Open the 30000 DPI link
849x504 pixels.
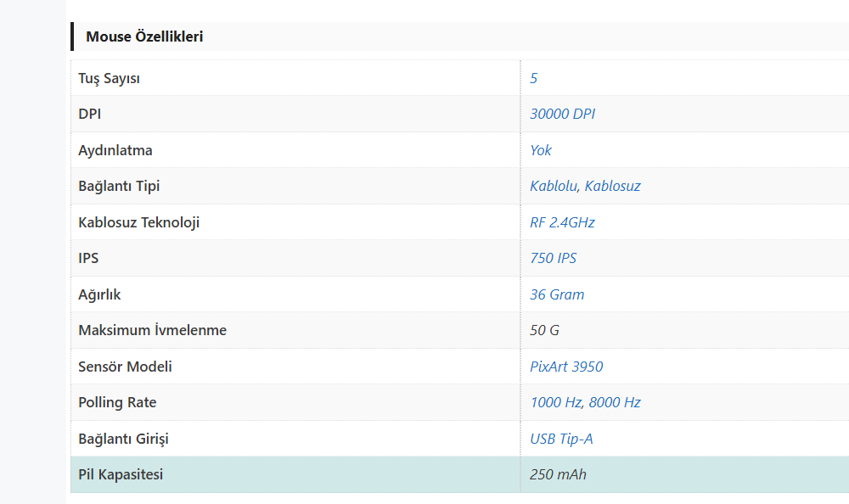point(562,114)
